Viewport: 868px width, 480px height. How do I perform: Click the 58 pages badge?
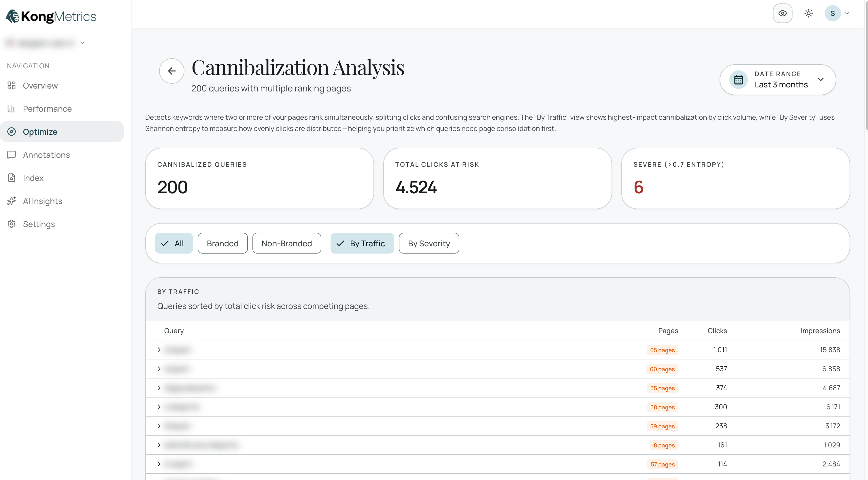click(662, 407)
